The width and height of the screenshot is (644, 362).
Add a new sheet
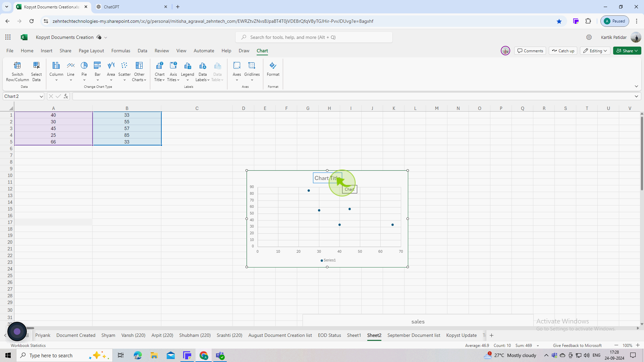[x=491, y=335]
